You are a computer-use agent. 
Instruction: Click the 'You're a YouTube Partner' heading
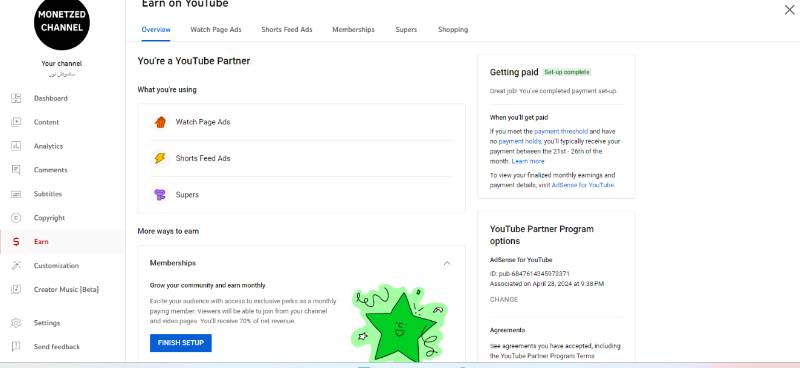pos(194,61)
